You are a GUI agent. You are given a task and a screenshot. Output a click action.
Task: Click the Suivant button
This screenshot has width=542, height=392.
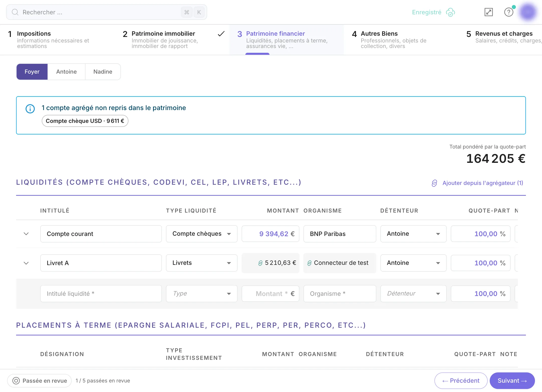[512, 381]
